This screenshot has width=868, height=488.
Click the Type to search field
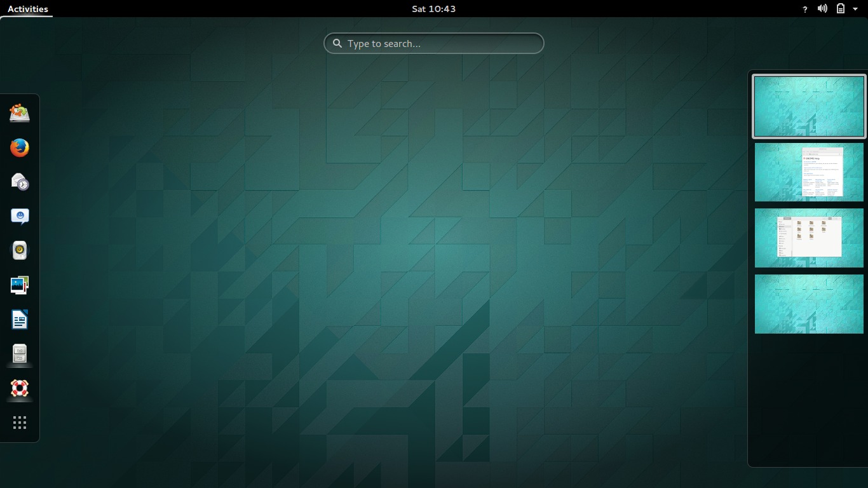coord(434,43)
